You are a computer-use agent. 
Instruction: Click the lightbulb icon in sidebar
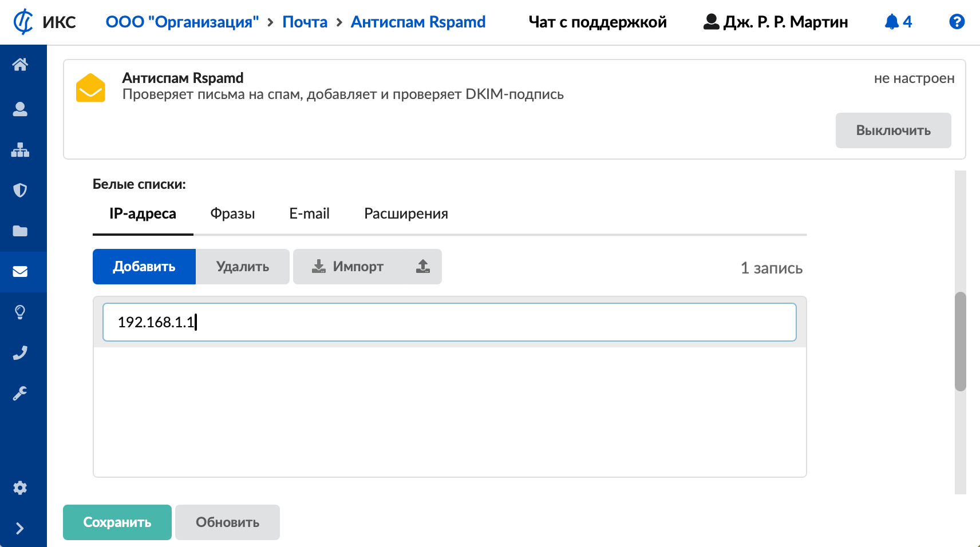point(20,312)
